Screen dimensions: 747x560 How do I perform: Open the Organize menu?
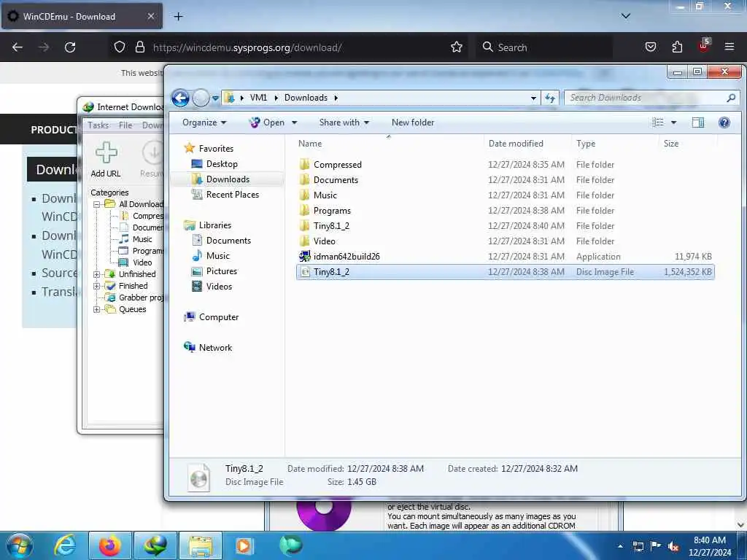click(x=204, y=122)
